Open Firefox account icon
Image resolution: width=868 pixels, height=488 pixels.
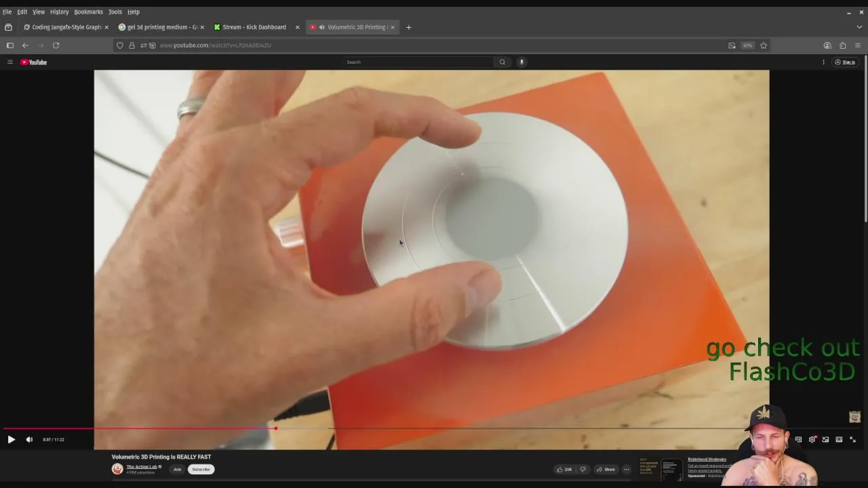827,45
